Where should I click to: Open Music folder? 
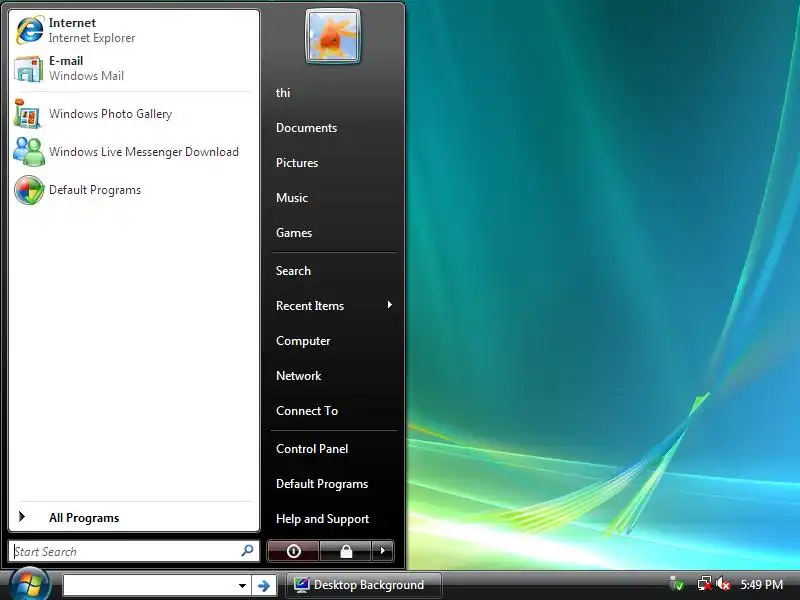(x=291, y=197)
